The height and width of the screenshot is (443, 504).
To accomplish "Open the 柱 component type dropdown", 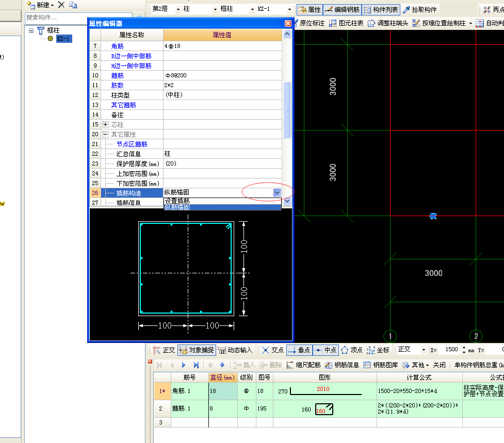I will pos(215,10).
